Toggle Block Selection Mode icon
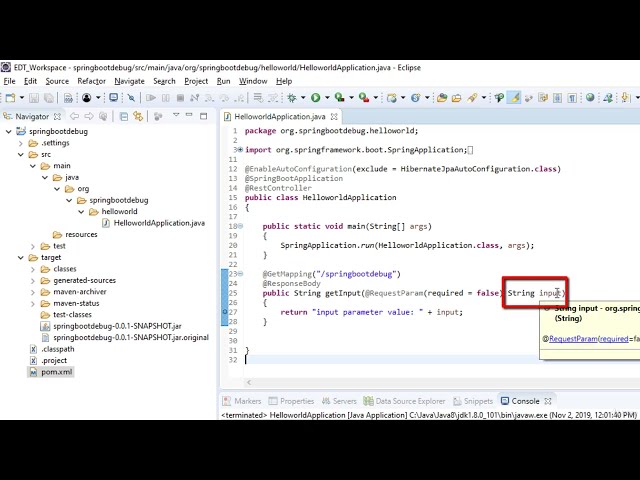The image size is (640, 480). 557,98
